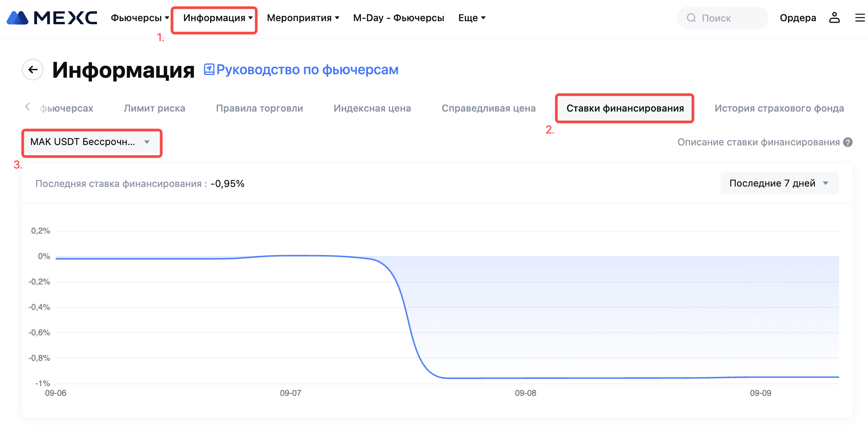
Task: Click the back arrow button
Action: click(33, 70)
